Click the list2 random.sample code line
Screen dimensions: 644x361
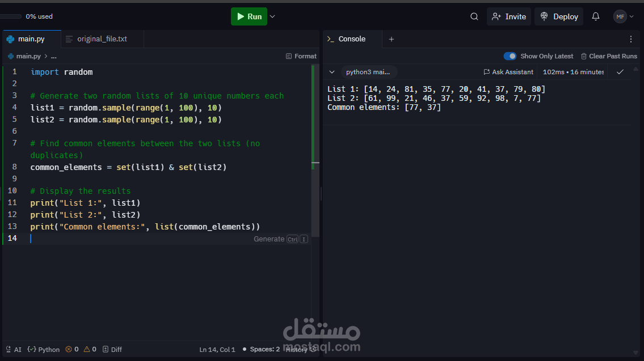pyautogui.click(x=126, y=120)
